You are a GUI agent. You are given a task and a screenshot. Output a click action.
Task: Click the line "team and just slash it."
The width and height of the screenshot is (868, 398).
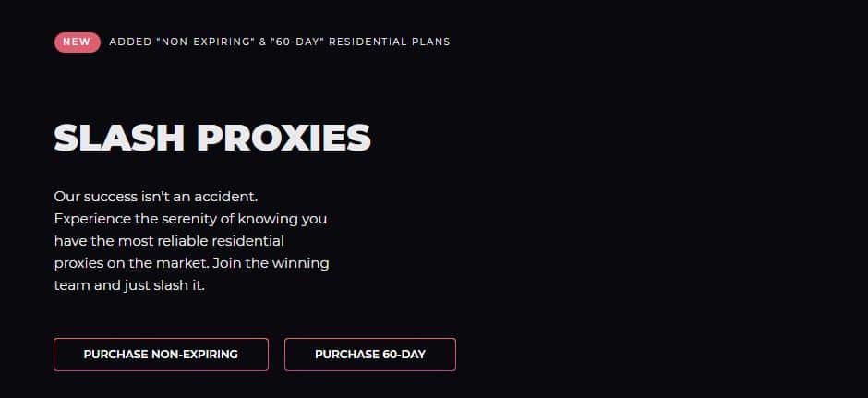coord(129,285)
